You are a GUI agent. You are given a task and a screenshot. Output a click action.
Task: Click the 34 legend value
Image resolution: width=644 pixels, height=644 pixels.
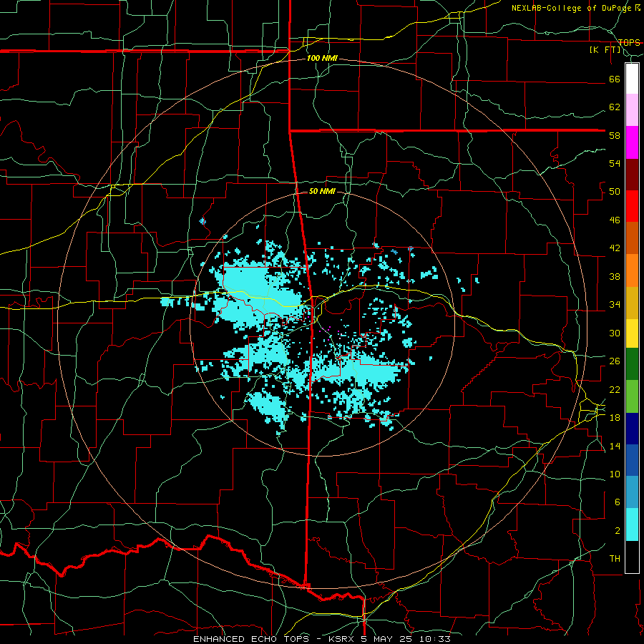(615, 305)
